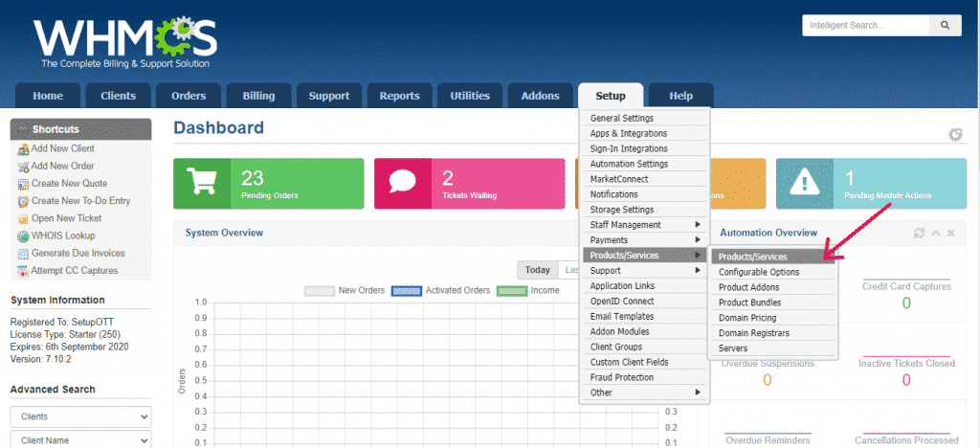Select Application Links menu item
This screenshot has width=980, height=448.
pyautogui.click(x=644, y=285)
